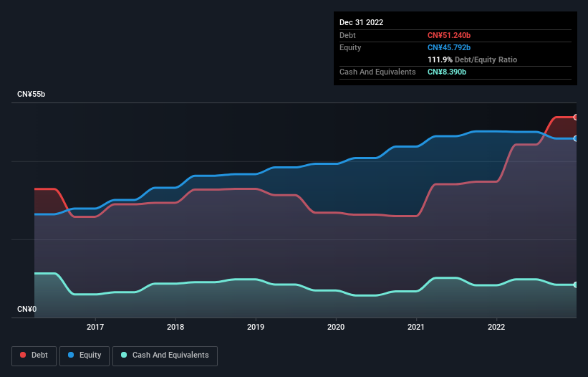588x377 pixels.
Task: Click the Dec 31 2022 tooltip date
Action: click(x=362, y=22)
